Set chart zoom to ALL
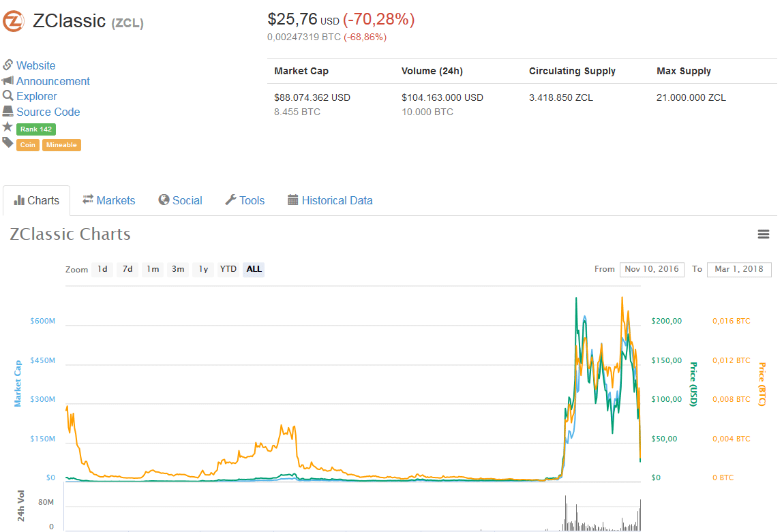This screenshot has width=782, height=532. coord(254,269)
